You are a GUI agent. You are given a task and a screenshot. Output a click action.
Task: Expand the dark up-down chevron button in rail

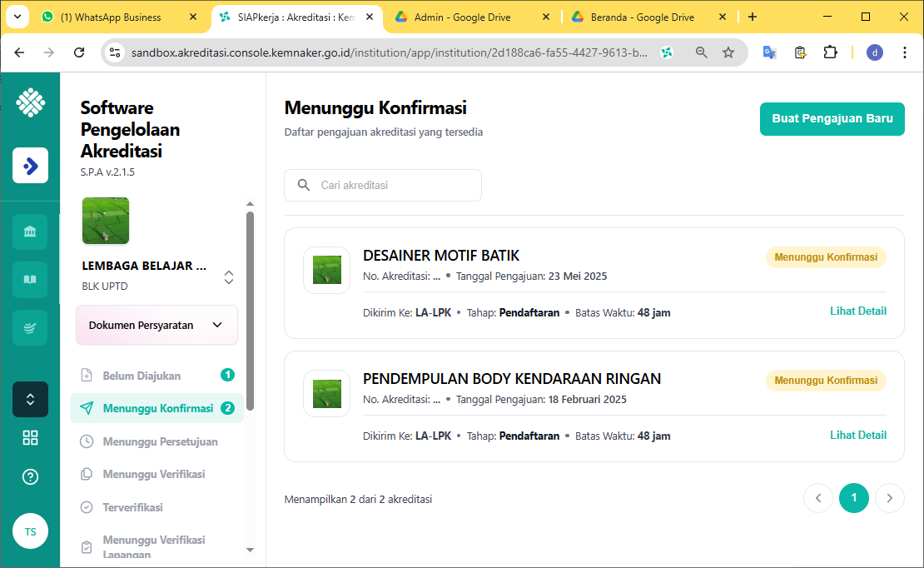[x=30, y=399]
